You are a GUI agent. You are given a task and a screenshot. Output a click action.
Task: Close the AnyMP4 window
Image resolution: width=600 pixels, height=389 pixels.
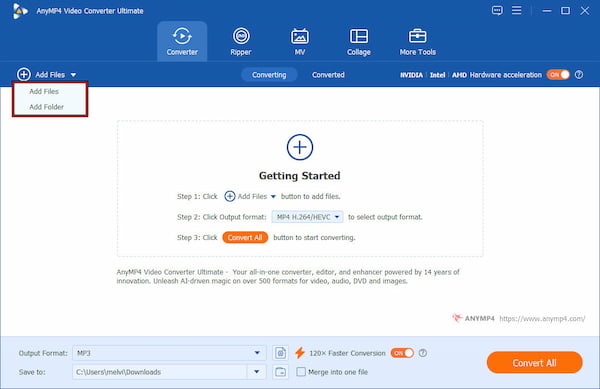coord(584,11)
